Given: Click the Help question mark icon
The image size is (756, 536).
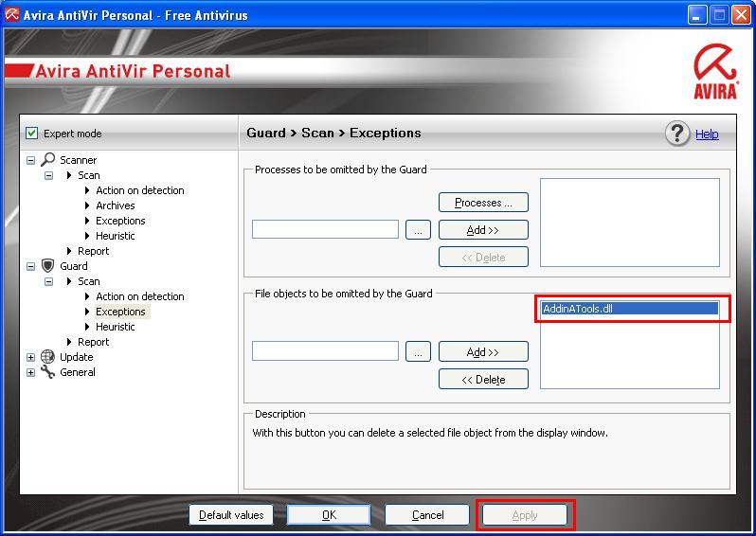Looking at the screenshot, I should [x=677, y=134].
